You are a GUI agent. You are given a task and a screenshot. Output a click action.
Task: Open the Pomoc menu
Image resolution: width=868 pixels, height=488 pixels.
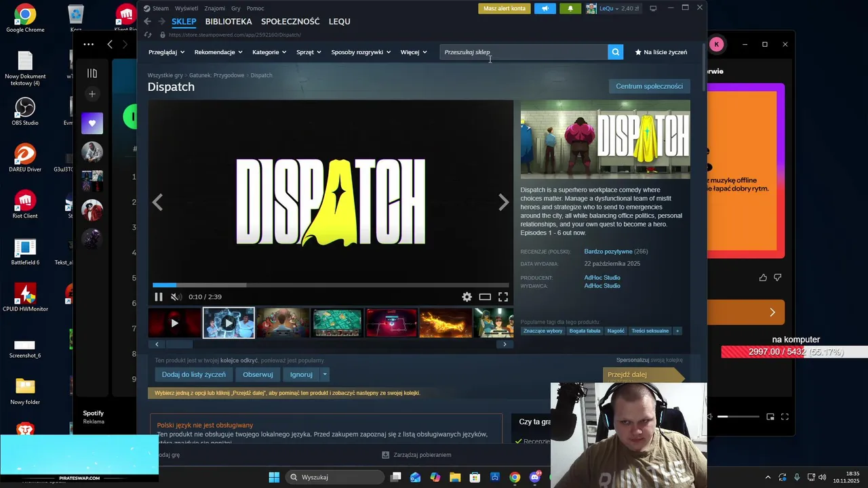coord(255,8)
